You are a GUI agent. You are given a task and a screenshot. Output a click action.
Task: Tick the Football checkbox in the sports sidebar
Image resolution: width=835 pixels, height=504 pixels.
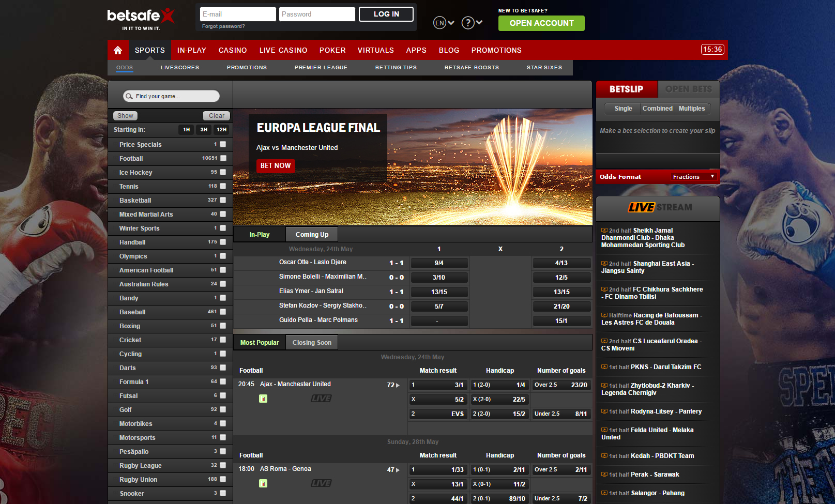point(222,158)
